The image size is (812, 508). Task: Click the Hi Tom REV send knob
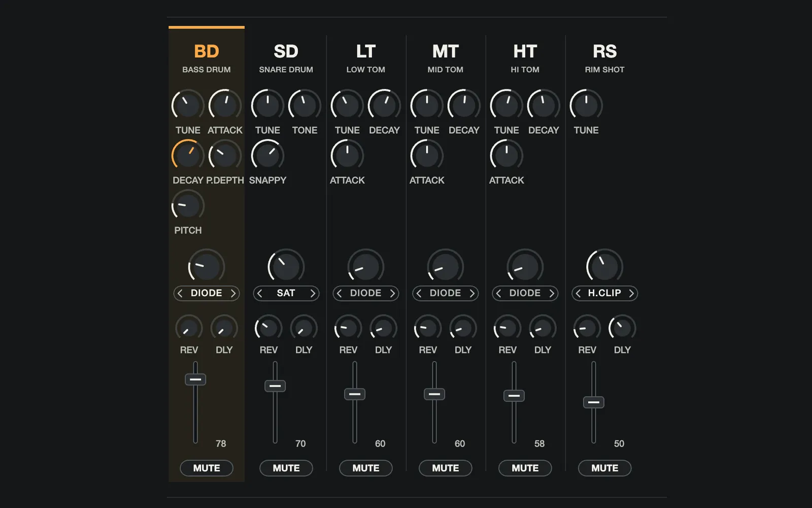tap(507, 329)
